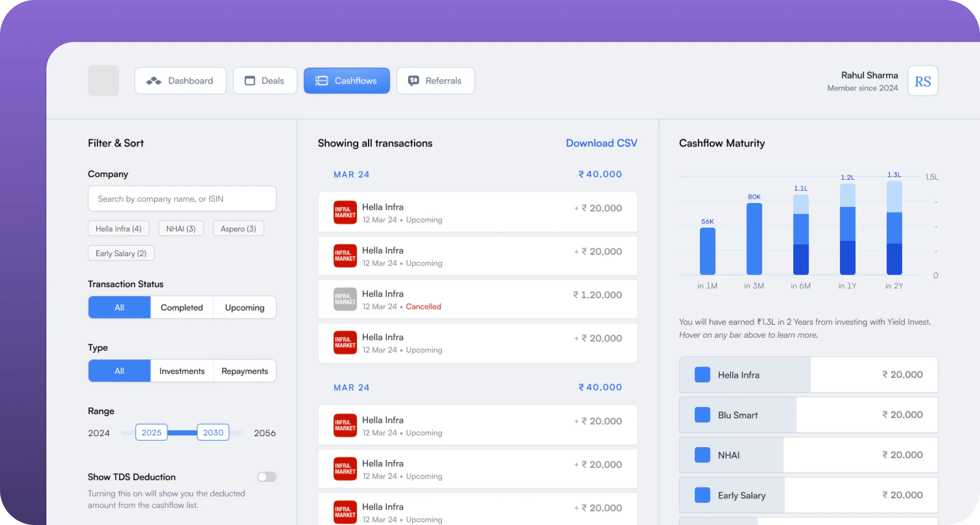980x525 pixels.
Task: Click the 'in 2Y' chart axis label
Action: (894, 286)
